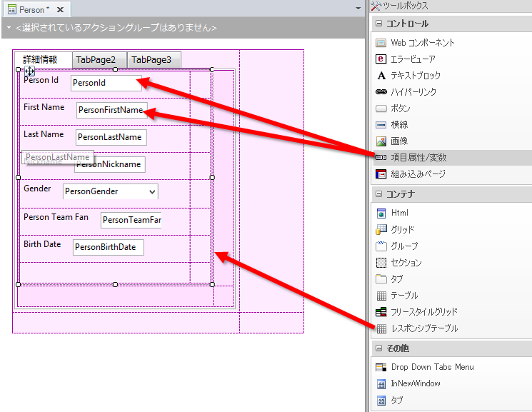Click the '<選択されているアクショングループはありません>' text

pyautogui.click(x=116, y=27)
